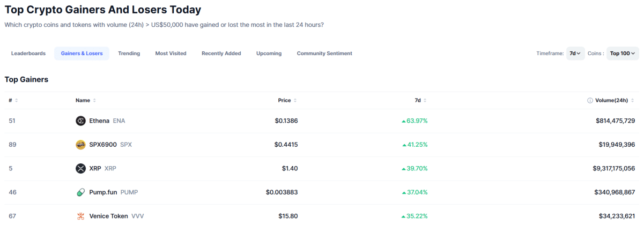The image size is (644, 225).
Task: Open the Coins Top 100 dropdown
Action: pos(623,54)
